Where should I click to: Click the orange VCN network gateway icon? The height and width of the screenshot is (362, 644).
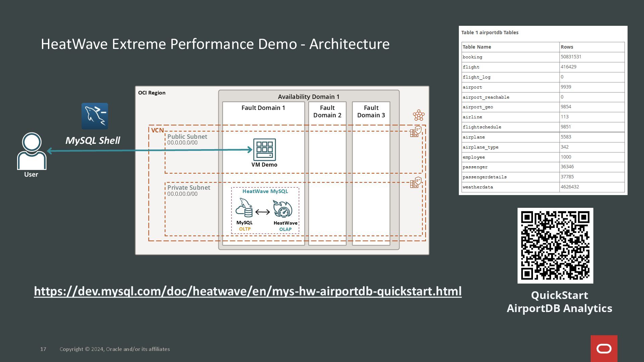point(419,115)
